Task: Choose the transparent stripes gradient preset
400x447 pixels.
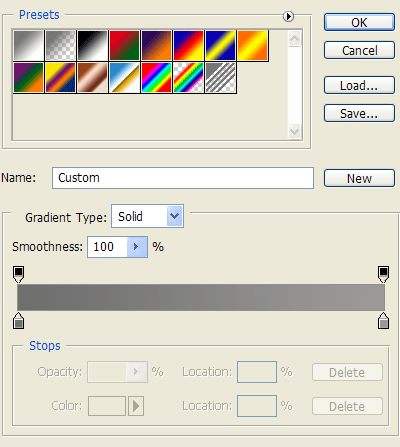Action: pos(221,78)
